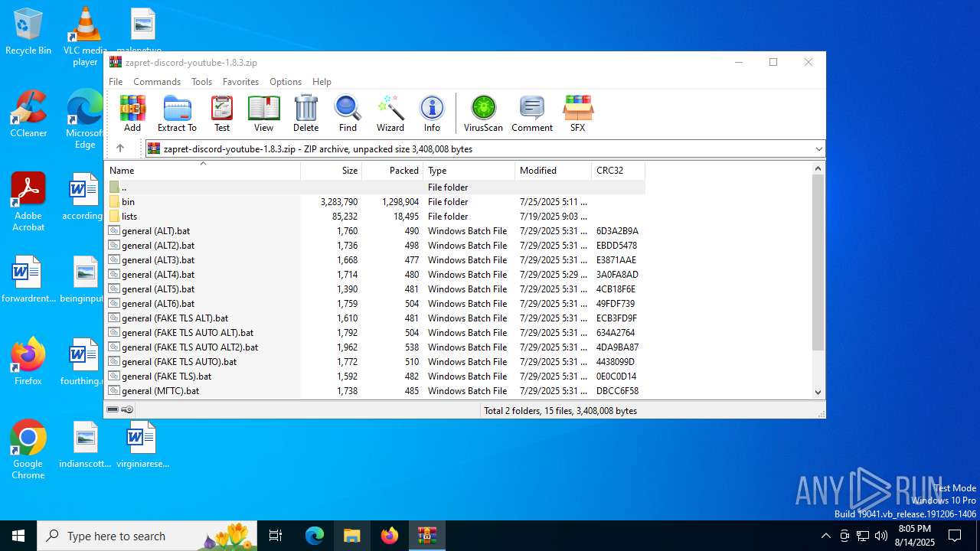Open indianscott... image file on desktop

85,445
